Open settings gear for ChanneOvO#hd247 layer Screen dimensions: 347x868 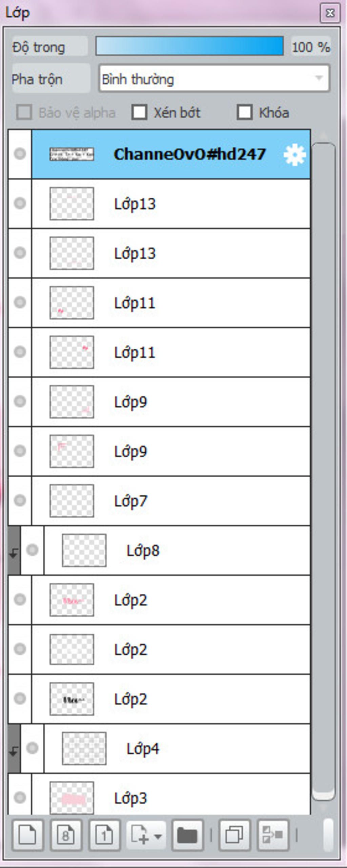pyautogui.click(x=294, y=154)
